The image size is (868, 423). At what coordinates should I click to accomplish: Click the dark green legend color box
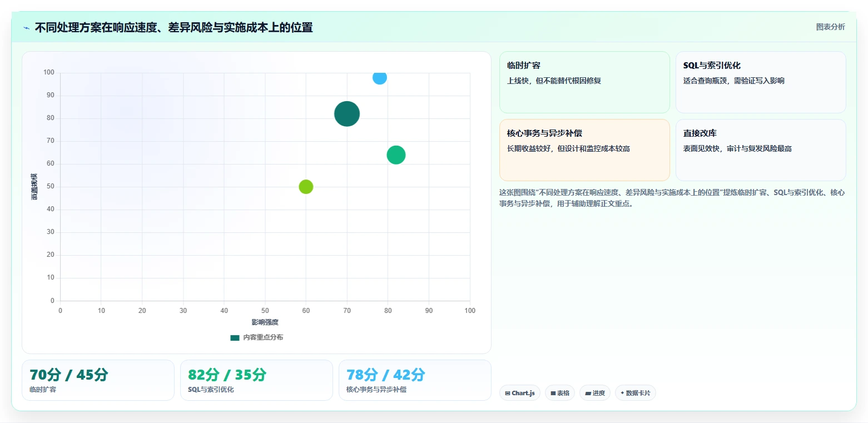[235, 337]
